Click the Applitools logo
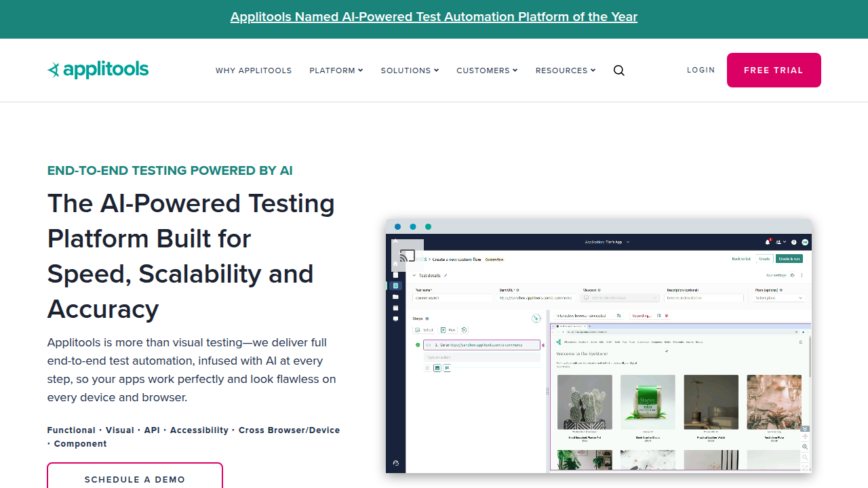Screen dimensions: 868x488 coord(98,70)
